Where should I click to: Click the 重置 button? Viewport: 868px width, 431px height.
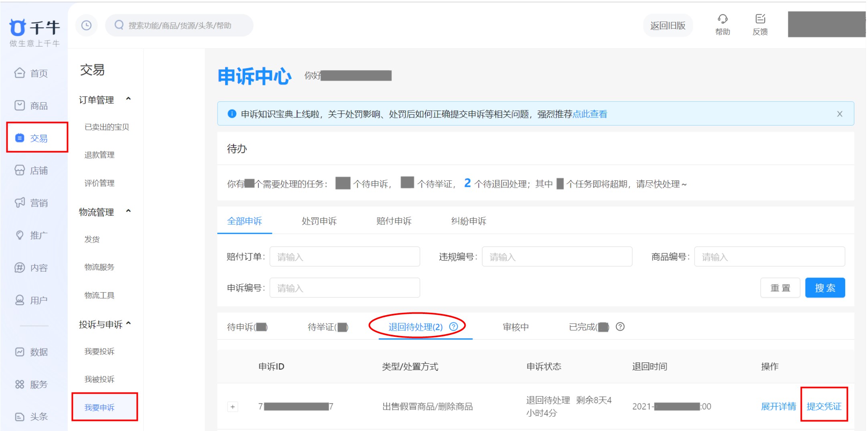tap(780, 288)
